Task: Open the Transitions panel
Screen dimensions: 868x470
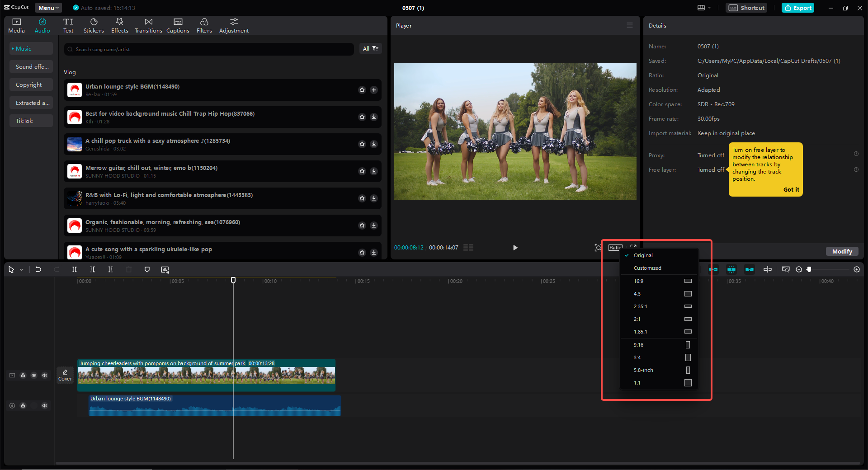Action: click(148, 25)
